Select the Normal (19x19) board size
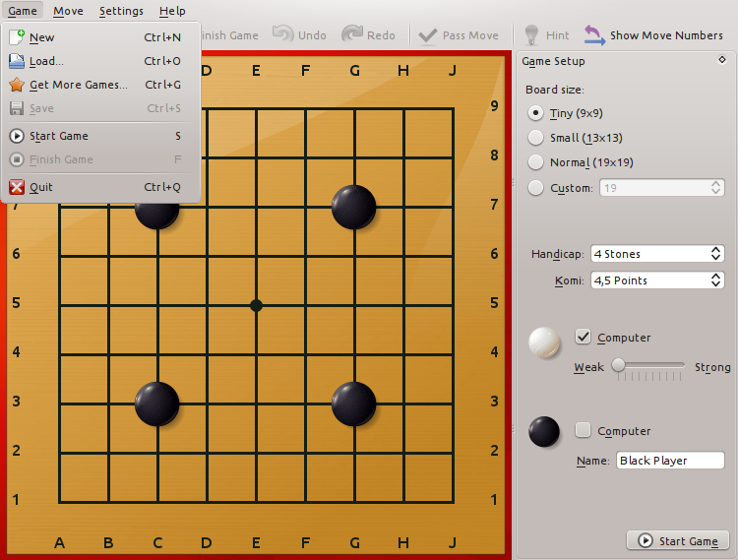This screenshot has height=560, width=738. point(536,162)
